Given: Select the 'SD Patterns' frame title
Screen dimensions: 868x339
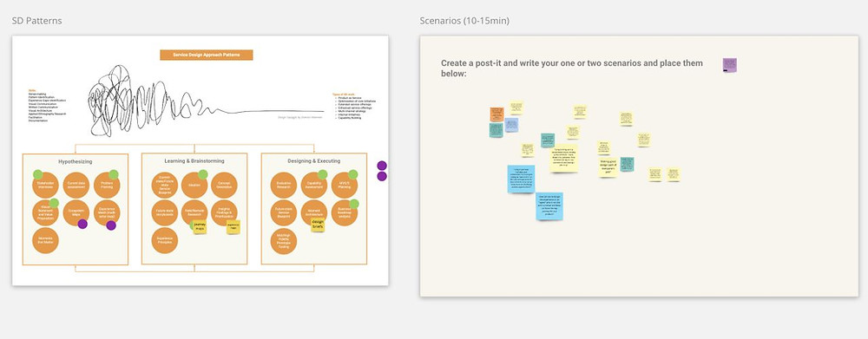Looking at the screenshot, I should 37,21.
